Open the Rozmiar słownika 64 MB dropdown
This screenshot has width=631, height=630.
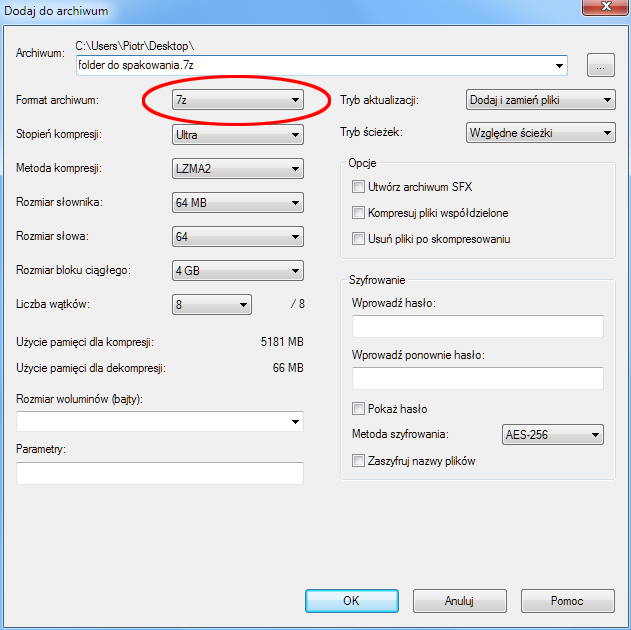coord(237,202)
